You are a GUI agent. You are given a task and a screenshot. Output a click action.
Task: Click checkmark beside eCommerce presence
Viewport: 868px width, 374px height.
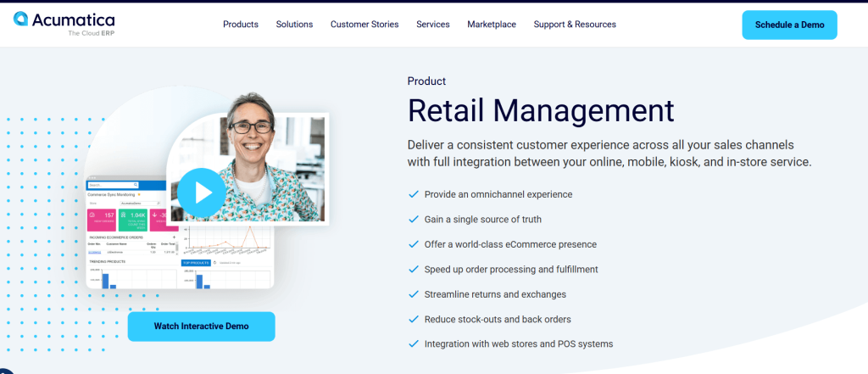point(413,244)
